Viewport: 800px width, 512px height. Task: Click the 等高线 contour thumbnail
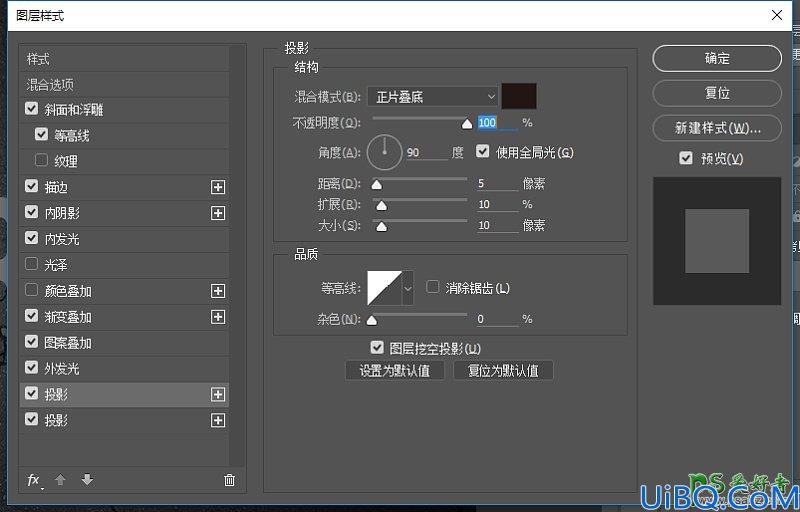tap(385, 288)
